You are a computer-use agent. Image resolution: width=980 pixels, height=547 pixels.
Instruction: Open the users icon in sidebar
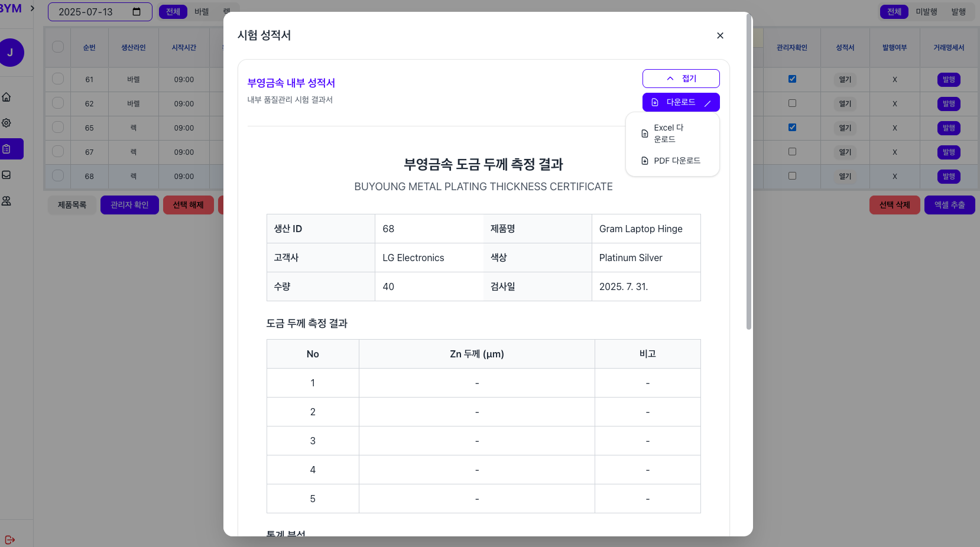click(7, 201)
